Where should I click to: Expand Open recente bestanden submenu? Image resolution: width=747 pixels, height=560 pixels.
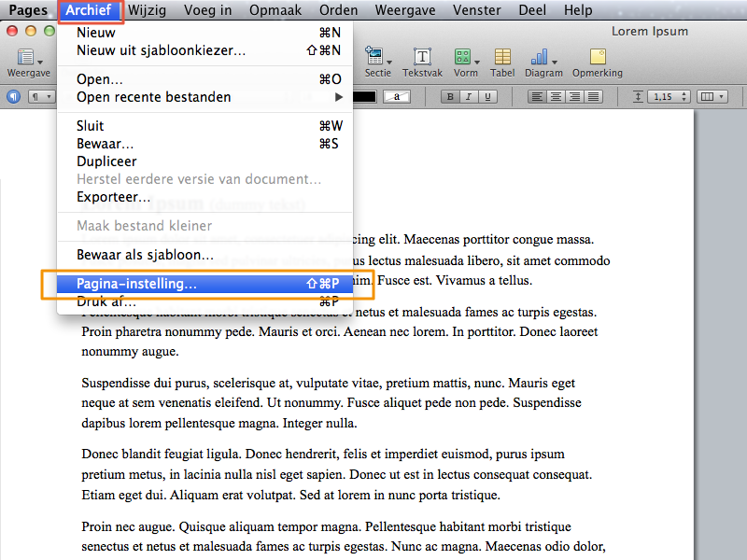204,97
